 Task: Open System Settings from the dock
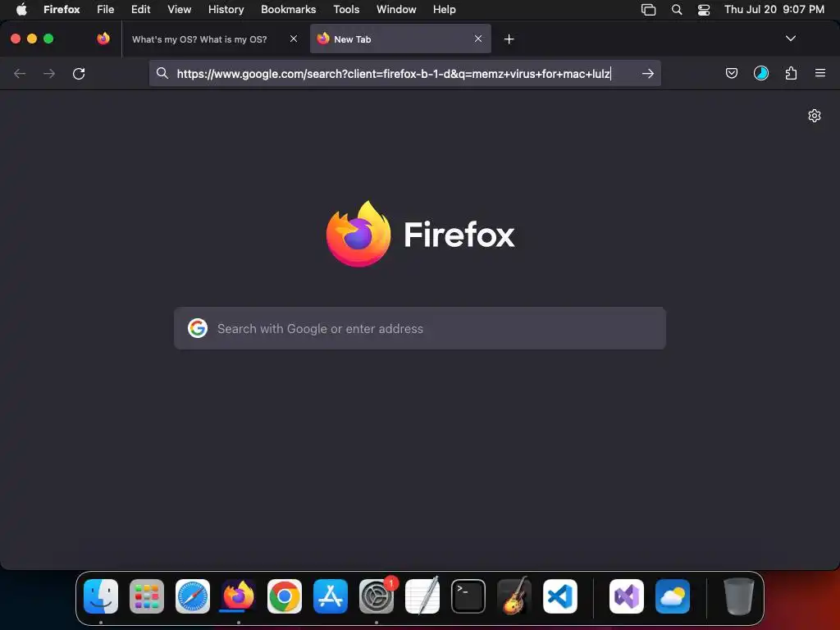click(377, 596)
